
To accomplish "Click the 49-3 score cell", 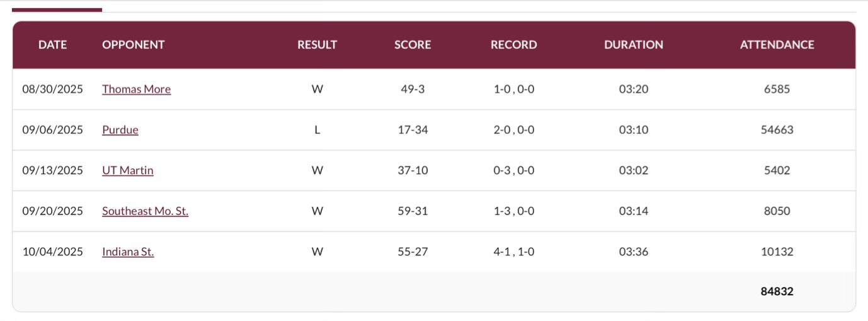I will tap(413, 89).
